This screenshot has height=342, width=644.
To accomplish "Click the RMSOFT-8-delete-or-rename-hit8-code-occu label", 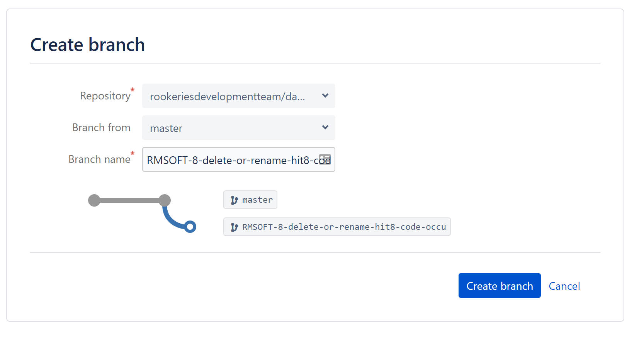I will pyautogui.click(x=344, y=227).
